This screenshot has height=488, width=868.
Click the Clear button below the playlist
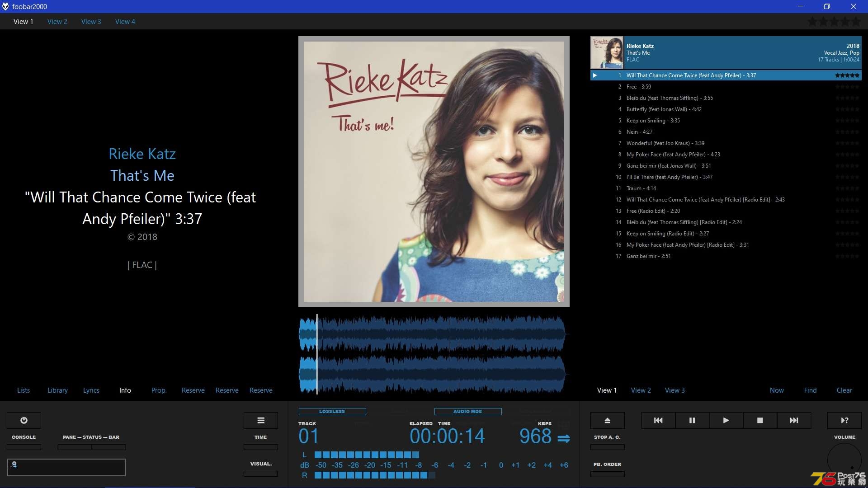coord(844,390)
